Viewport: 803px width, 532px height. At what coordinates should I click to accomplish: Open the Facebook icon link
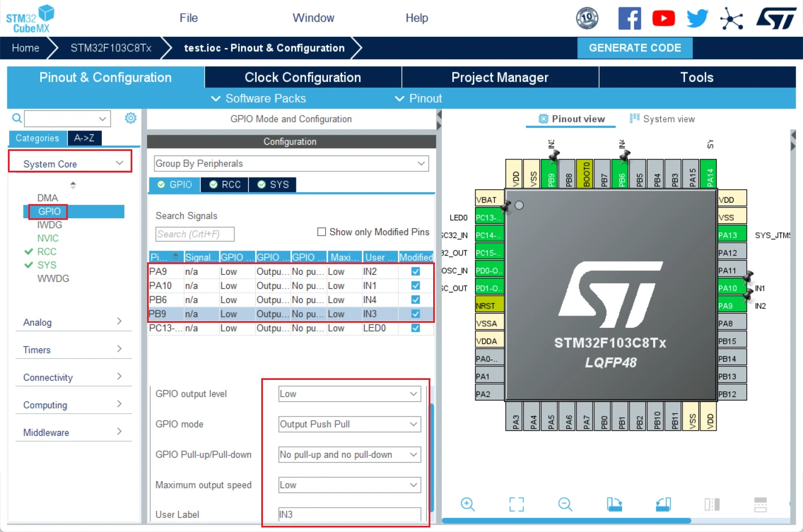click(x=629, y=18)
